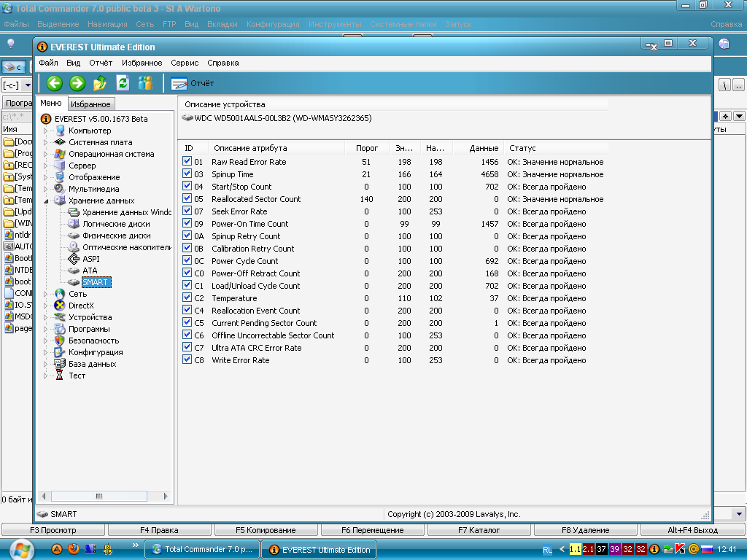
Task: Switch to the Меню tab
Action: [51, 103]
